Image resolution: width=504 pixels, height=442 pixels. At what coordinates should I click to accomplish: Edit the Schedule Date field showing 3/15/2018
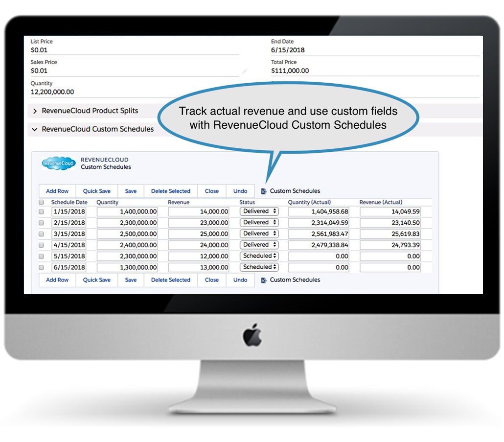(69, 234)
